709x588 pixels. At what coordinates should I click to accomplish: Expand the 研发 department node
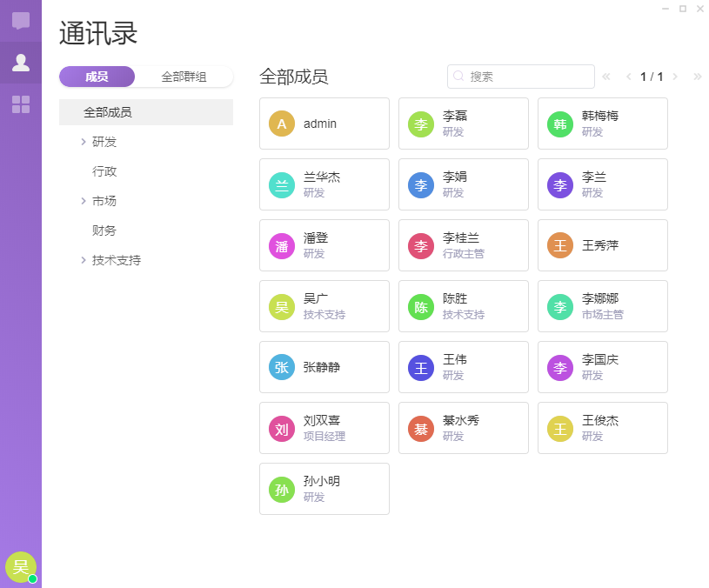[x=84, y=142]
